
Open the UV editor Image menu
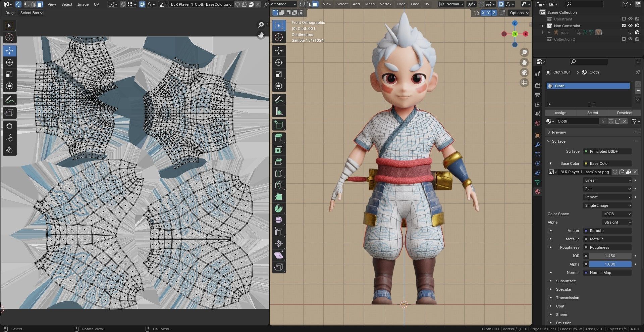(x=83, y=4)
